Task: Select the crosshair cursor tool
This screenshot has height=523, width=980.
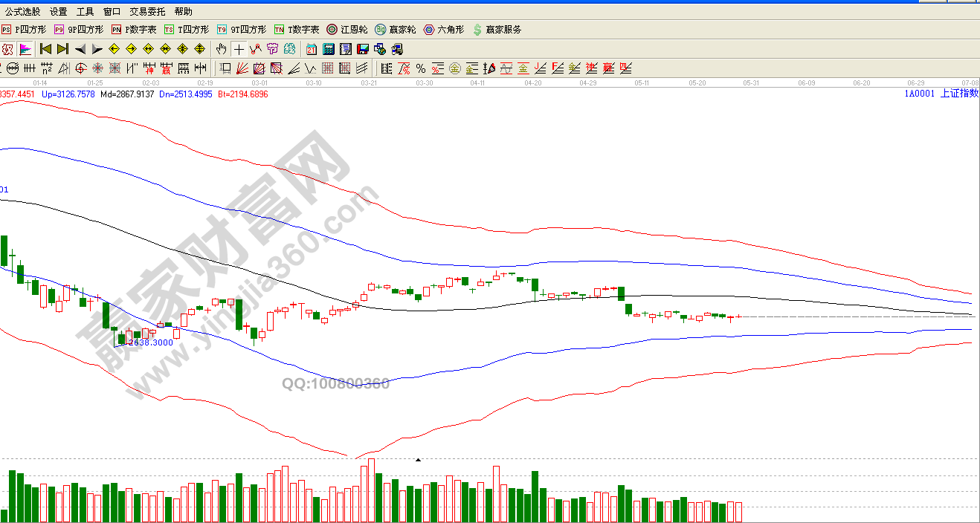Action: coord(238,50)
